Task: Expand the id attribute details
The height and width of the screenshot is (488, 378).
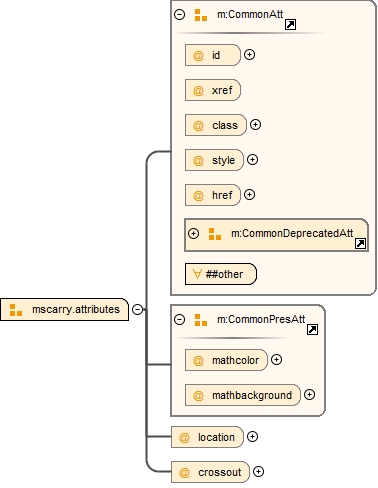Action: click(x=249, y=55)
